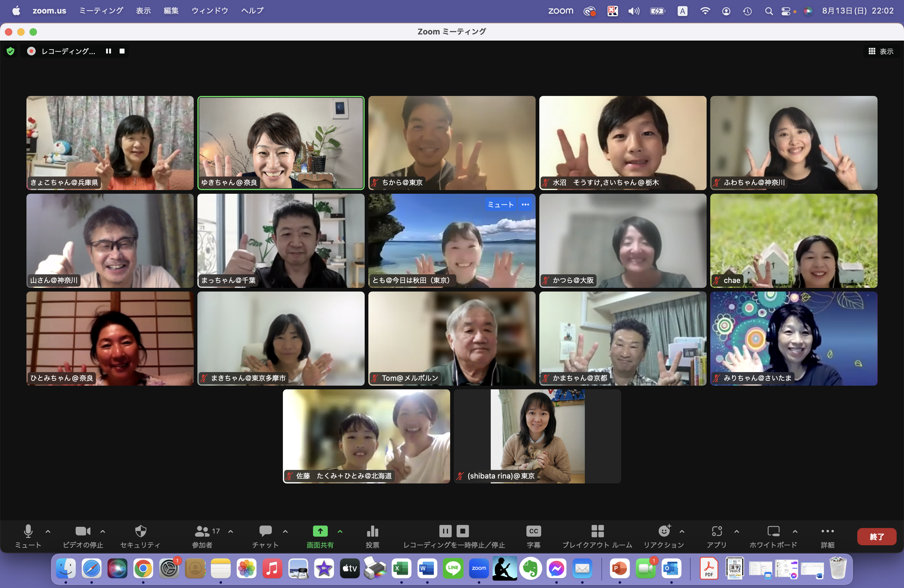The width and height of the screenshot is (904, 588).
Task: Open the Polls bar chart icon
Action: (x=372, y=531)
